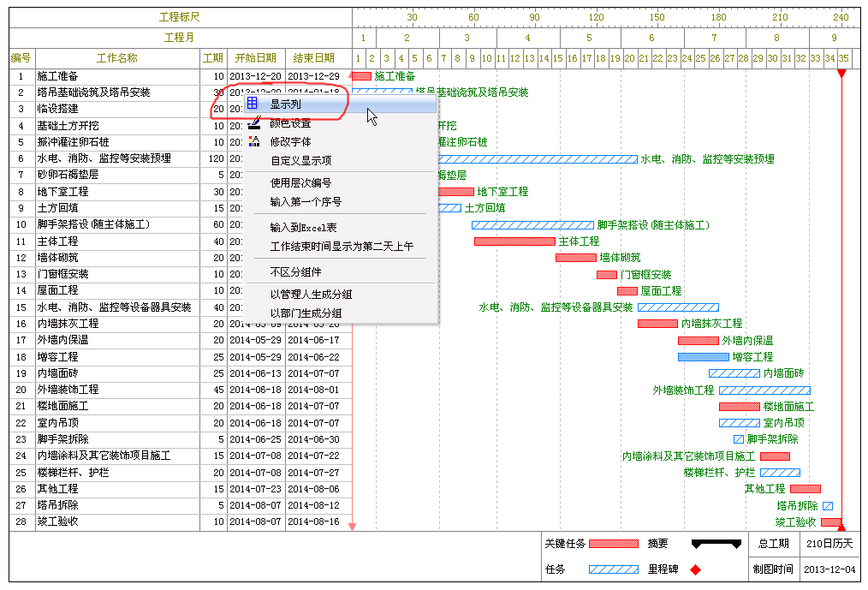868x590 pixels.
Task: Click the red 地下室工程 Gantt bar
Action: (x=455, y=192)
